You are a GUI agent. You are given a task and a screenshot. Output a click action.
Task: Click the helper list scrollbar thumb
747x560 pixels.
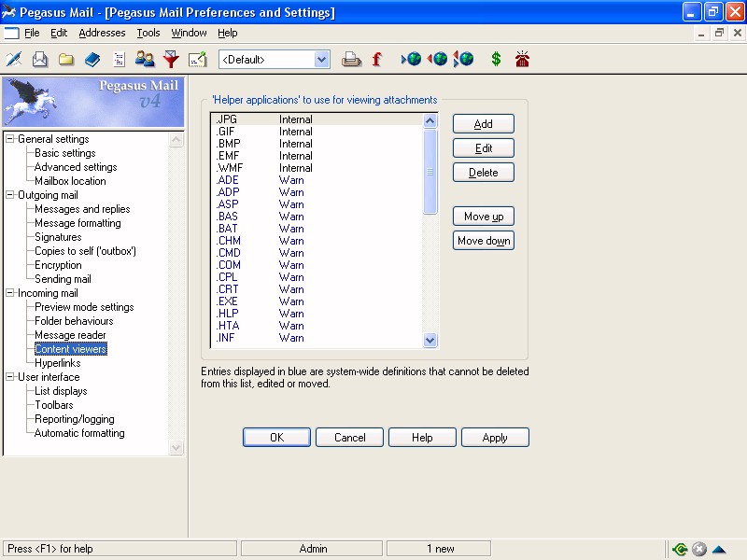[x=430, y=172]
